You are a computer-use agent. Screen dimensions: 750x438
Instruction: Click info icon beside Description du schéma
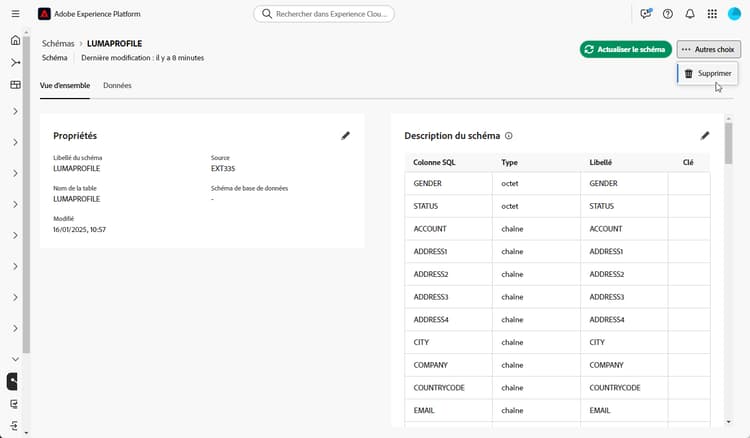coord(509,136)
